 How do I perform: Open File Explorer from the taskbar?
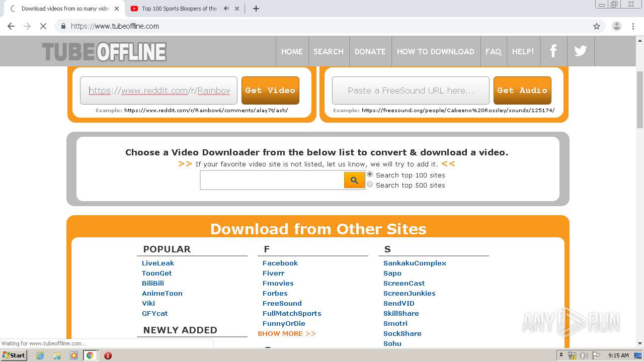click(x=57, y=355)
